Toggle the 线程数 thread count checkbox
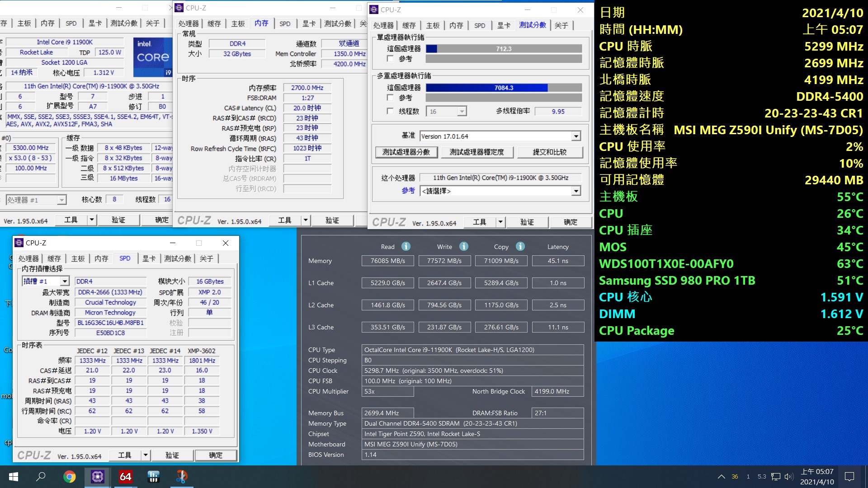The height and width of the screenshot is (488, 868). (390, 111)
